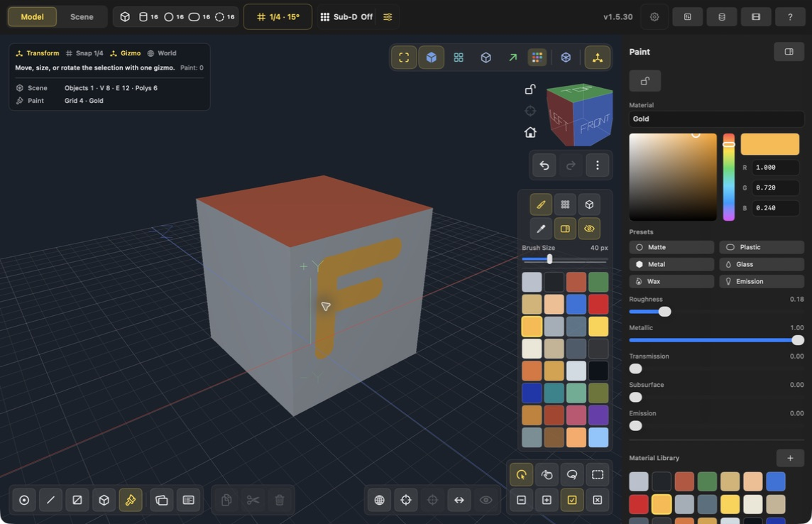
Task: Add a 16-segment cylinder primitive
Action: pos(148,16)
